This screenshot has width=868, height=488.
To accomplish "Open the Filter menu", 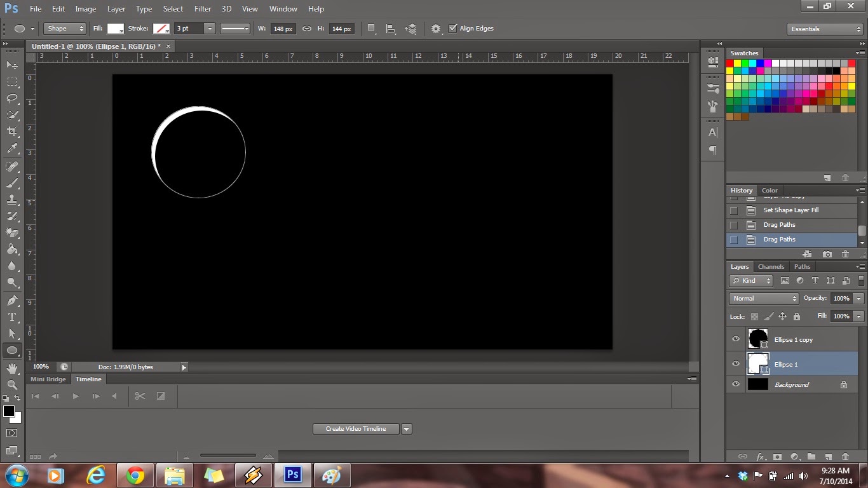I will (203, 9).
